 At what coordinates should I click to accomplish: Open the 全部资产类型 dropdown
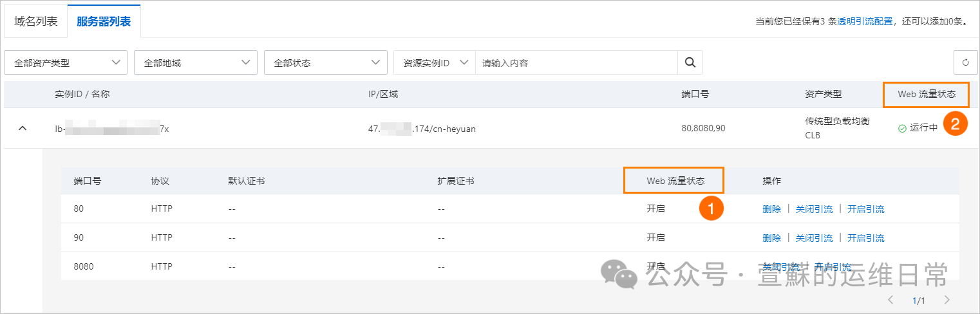(x=66, y=62)
